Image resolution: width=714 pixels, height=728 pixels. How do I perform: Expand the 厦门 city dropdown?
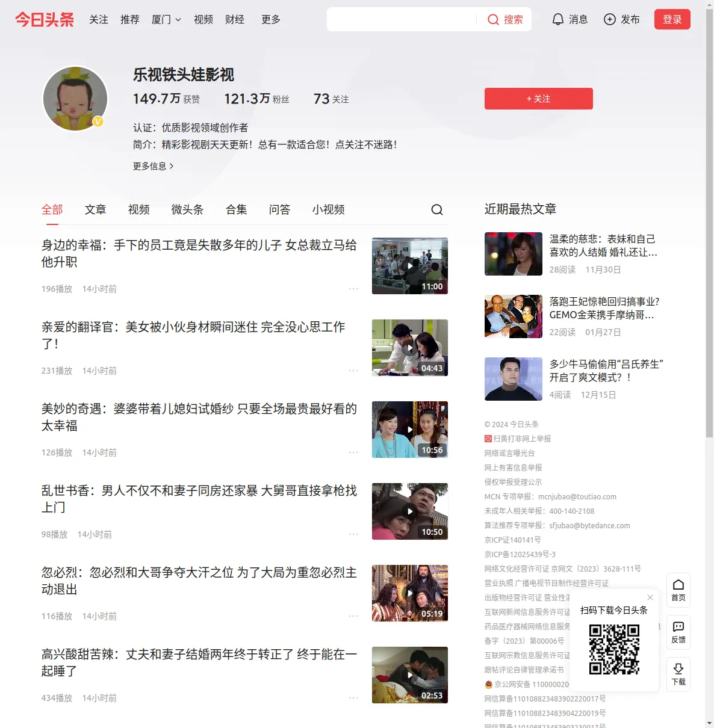pyautogui.click(x=166, y=19)
